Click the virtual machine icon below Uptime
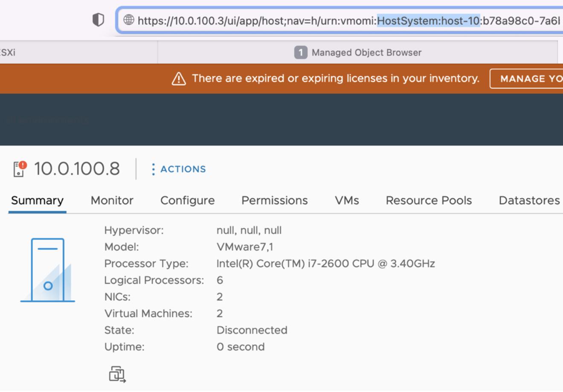 coord(117,374)
